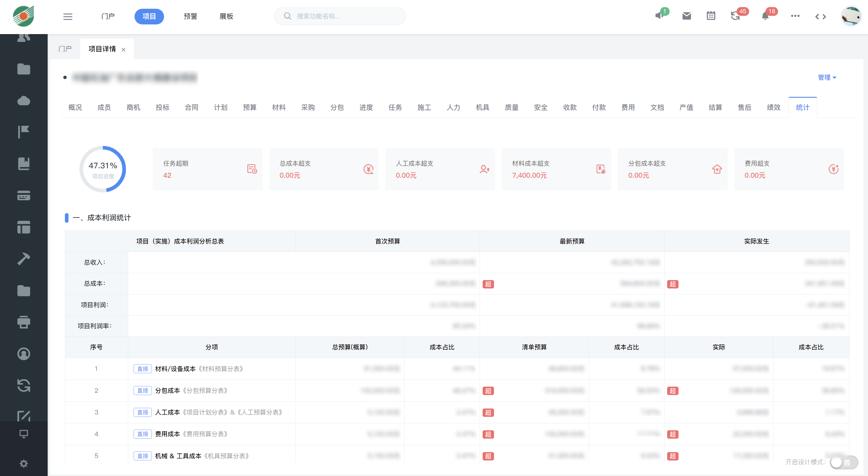868x476 pixels.
Task: Click the hamburger menu icon
Action: coord(68,16)
